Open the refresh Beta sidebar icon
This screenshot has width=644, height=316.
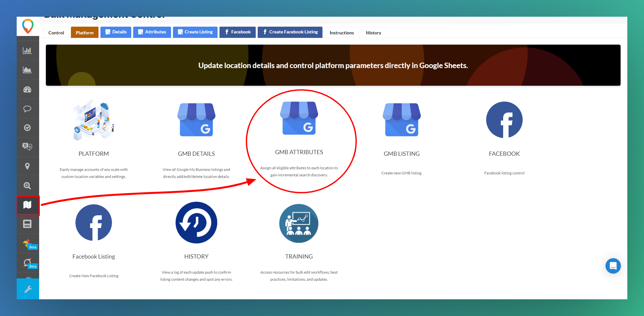point(28,263)
